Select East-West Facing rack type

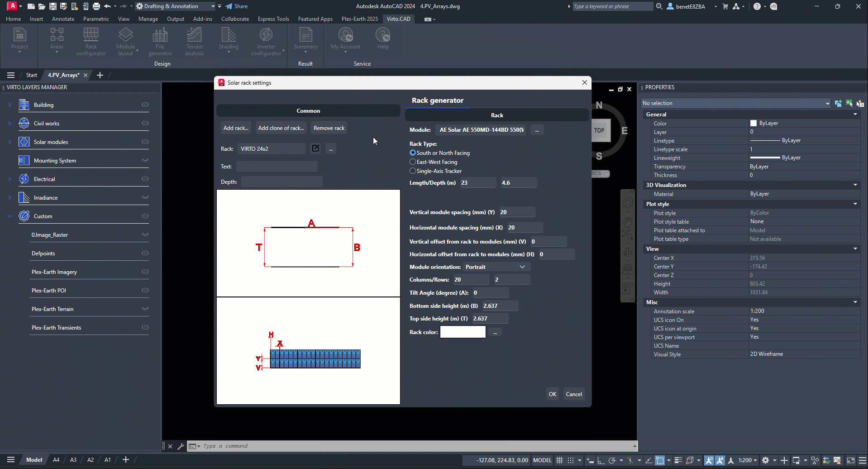(x=413, y=162)
